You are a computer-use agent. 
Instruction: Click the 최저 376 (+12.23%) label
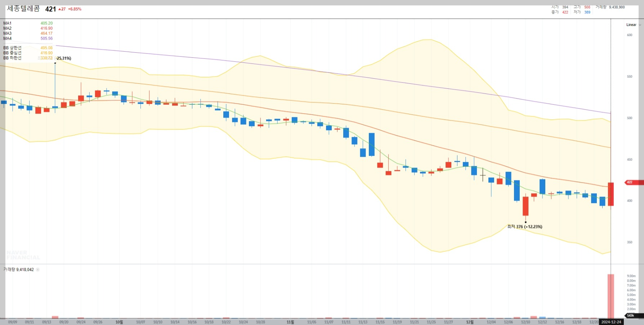point(525,227)
